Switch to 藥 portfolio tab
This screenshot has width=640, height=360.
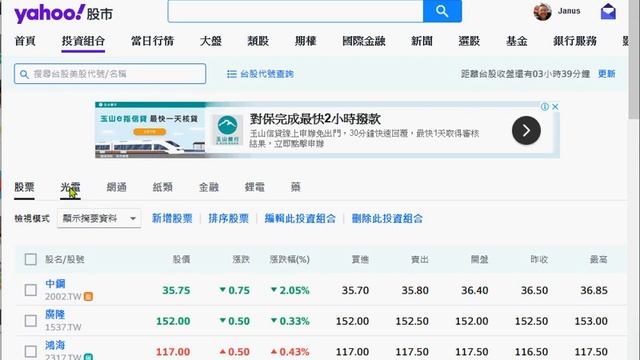point(296,187)
